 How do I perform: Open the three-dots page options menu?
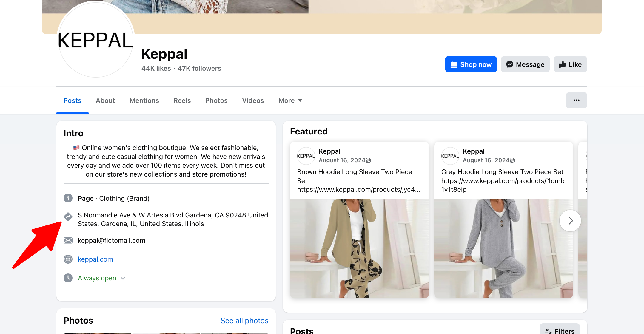(576, 100)
